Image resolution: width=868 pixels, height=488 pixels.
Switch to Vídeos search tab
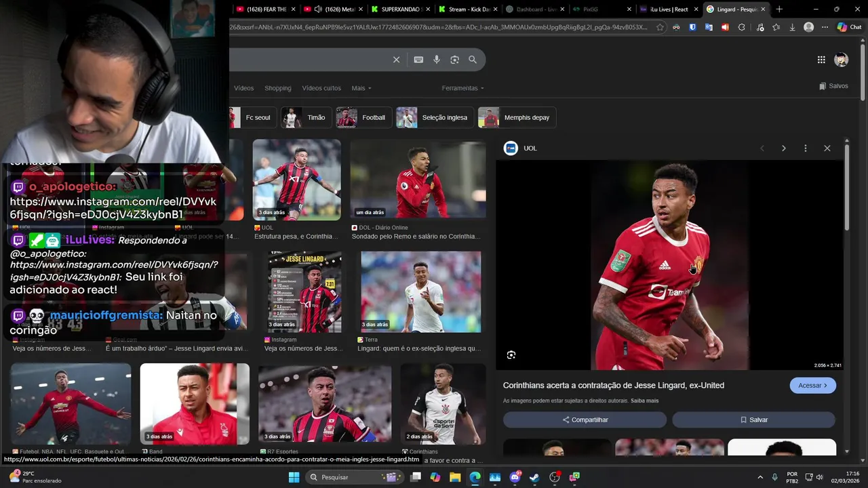click(243, 88)
